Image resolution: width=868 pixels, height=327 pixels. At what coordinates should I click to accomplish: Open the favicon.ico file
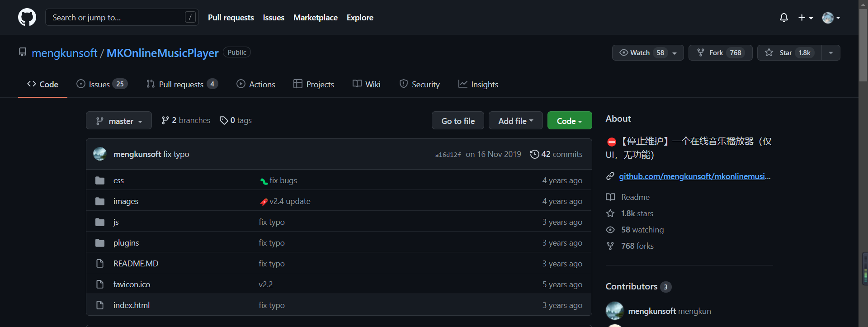coord(132,284)
